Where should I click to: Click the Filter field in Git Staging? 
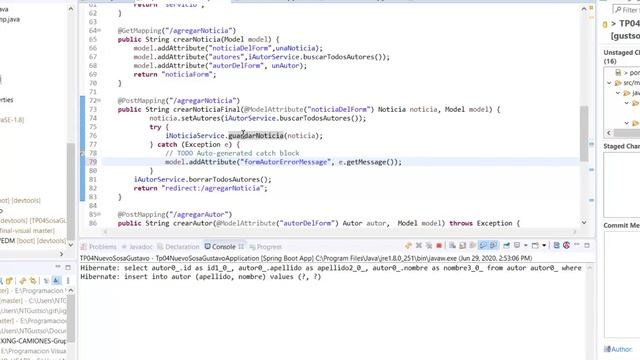(627, 9)
